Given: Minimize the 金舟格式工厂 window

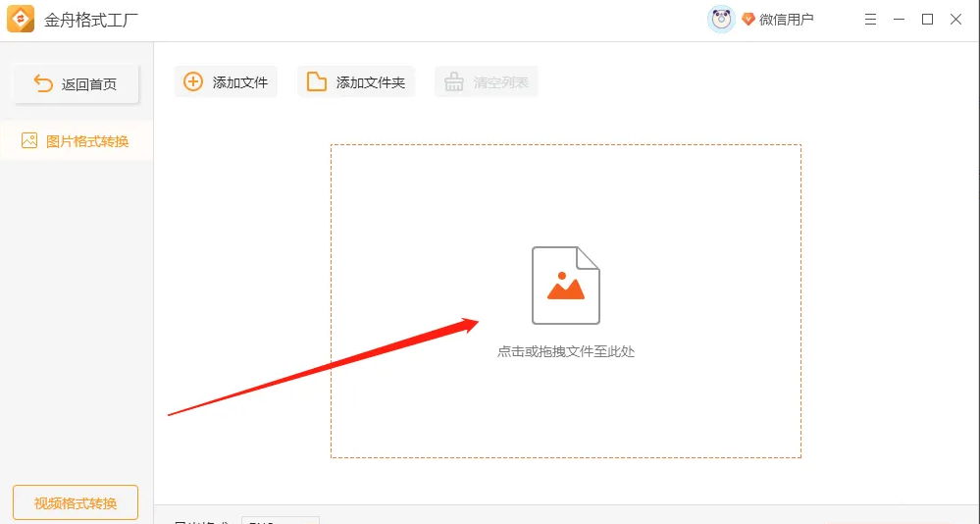Looking at the screenshot, I should click(x=899, y=20).
